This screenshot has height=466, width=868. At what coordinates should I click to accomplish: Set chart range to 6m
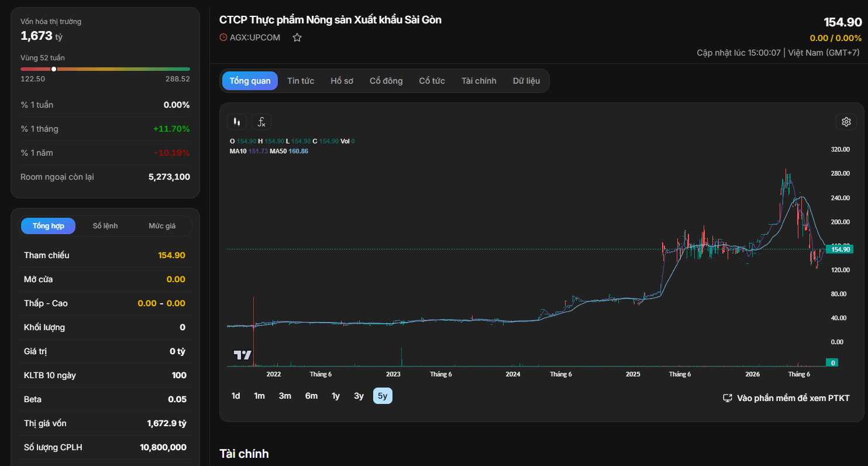311,396
